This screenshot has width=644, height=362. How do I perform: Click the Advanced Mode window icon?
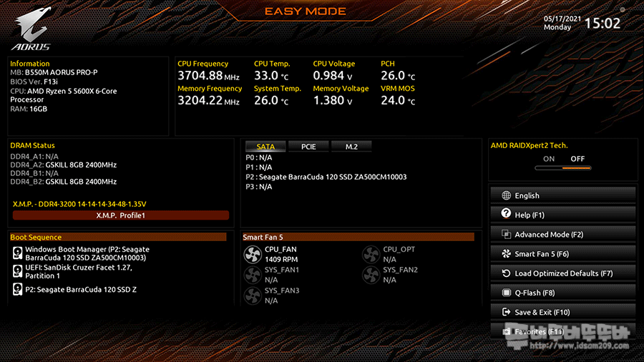point(506,235)
